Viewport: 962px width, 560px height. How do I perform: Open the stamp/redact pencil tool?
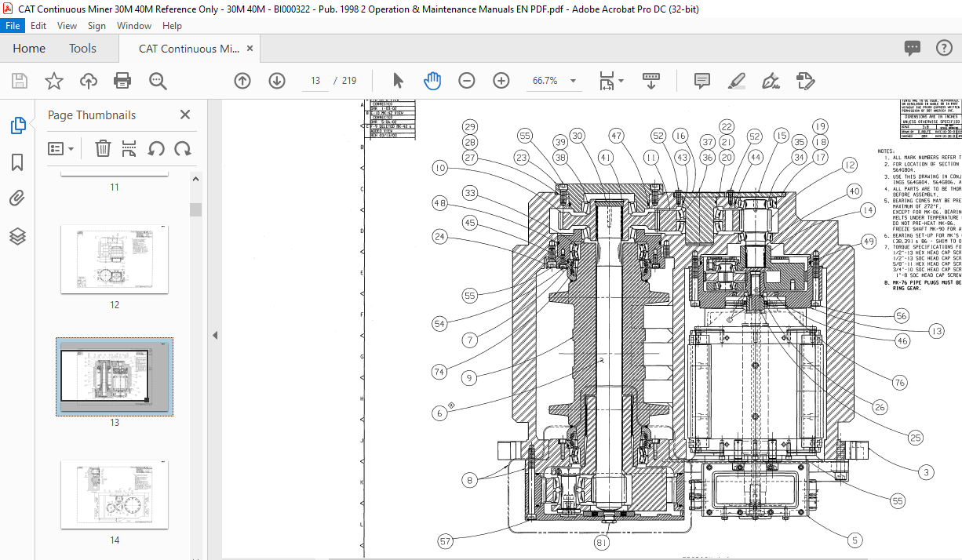tap(805, 81)
